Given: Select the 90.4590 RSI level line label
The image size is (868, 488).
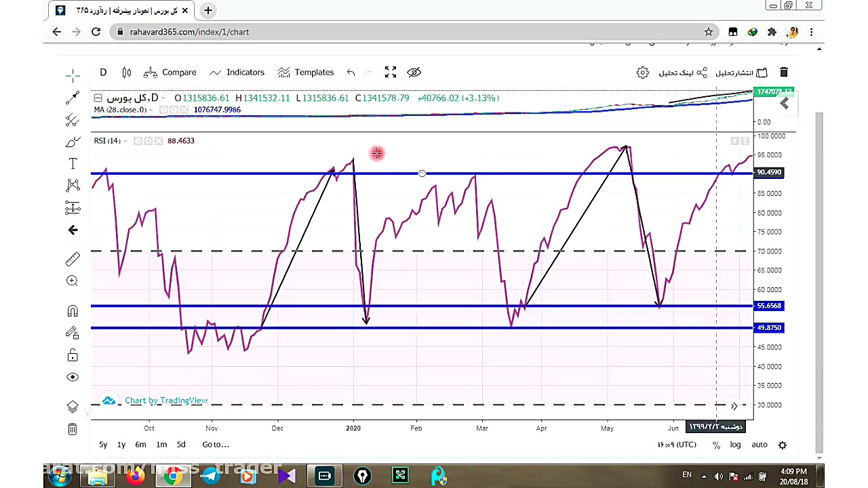Looking at the screenshot, I should (768, 172).
